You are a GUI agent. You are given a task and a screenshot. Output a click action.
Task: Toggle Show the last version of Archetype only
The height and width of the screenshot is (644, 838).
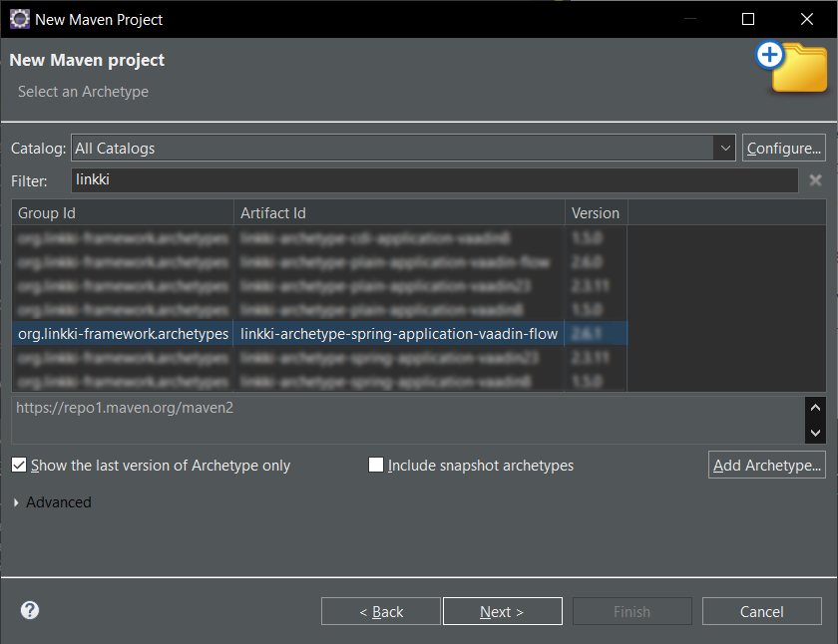[19, 466]
